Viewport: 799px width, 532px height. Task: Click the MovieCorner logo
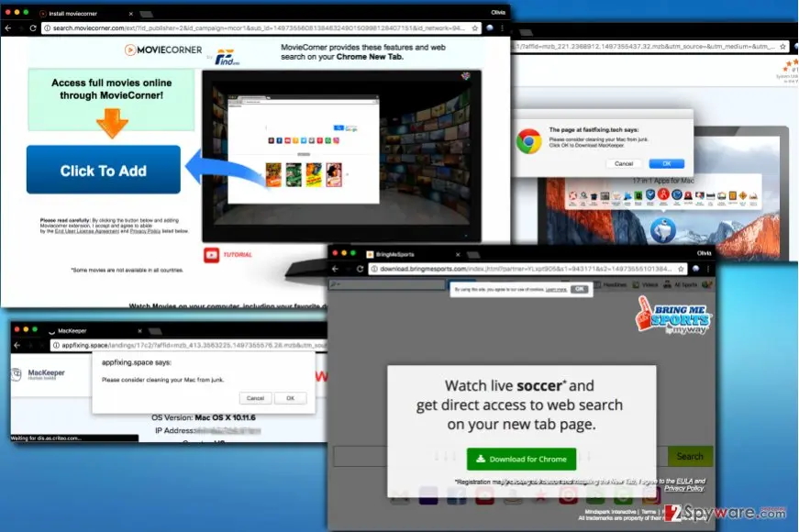(x=163, y=50)
